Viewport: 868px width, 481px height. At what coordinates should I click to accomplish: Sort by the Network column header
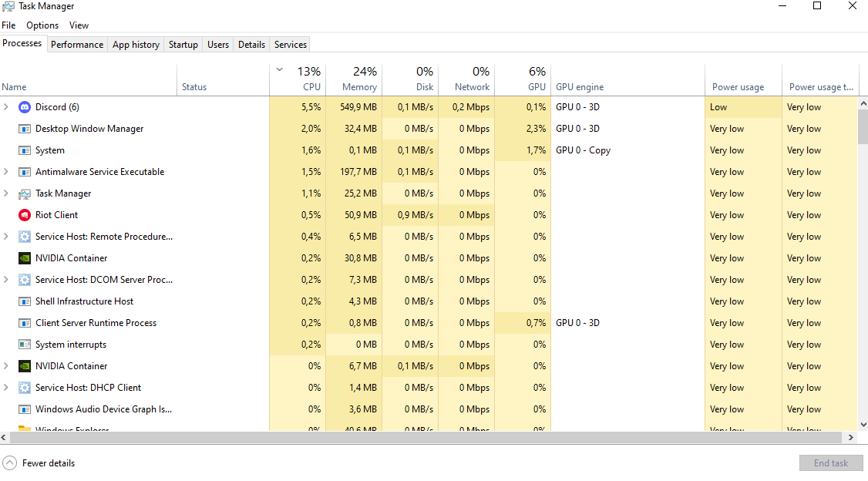(x=466, y=80)
